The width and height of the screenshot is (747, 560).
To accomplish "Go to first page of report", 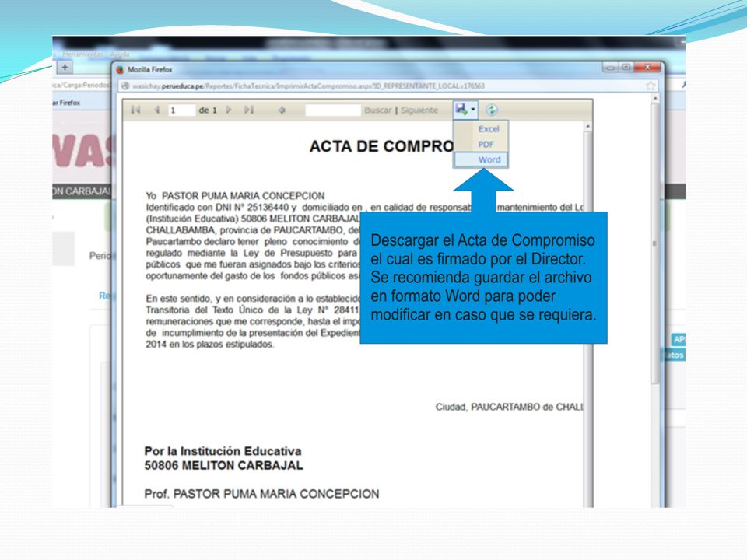I will coord(135,110).
